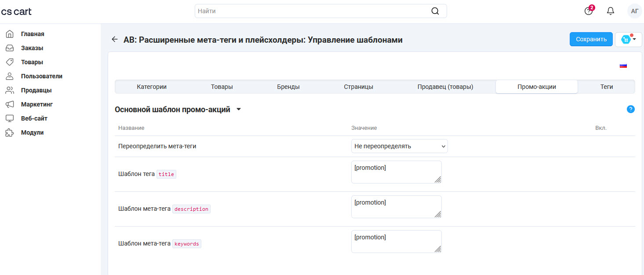
Task: Open the Не переопределять dropdown
Action: pyautogui.click(x=399, y=146)
